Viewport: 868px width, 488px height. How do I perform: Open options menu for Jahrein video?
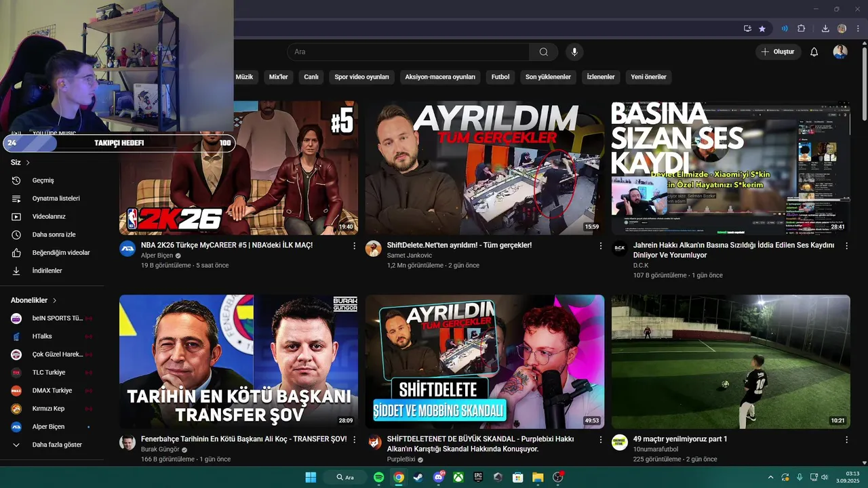coord(846,246)
